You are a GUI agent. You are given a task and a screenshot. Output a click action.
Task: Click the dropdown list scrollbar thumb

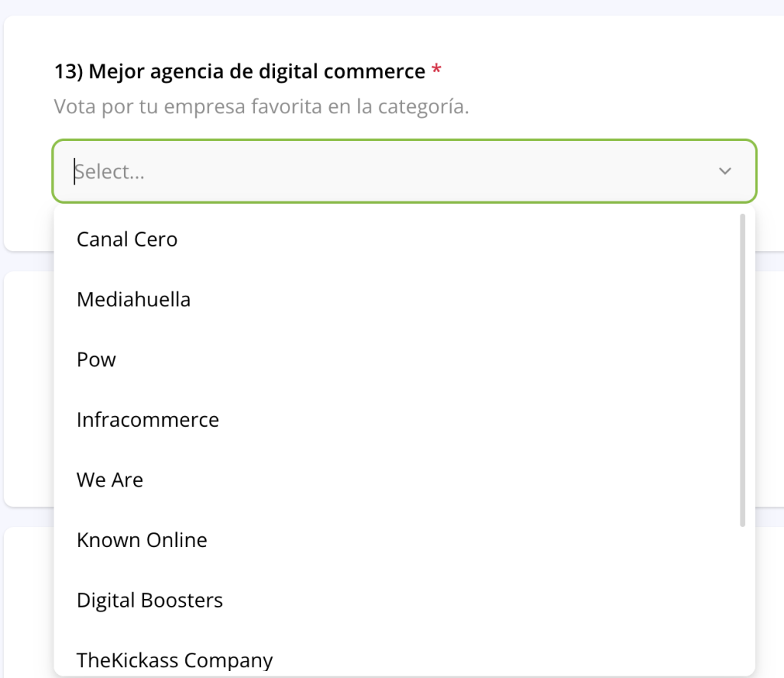[x=743, y=368]
